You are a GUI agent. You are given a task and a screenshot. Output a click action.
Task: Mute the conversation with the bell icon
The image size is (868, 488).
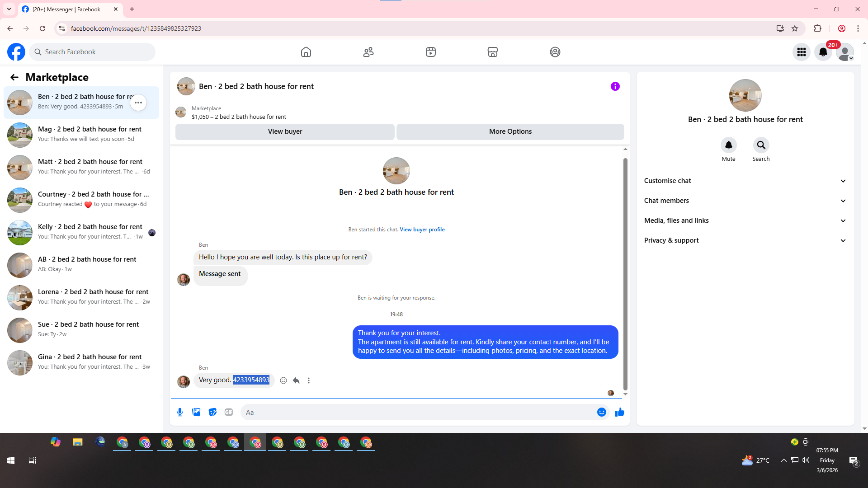tap(728, 145)
